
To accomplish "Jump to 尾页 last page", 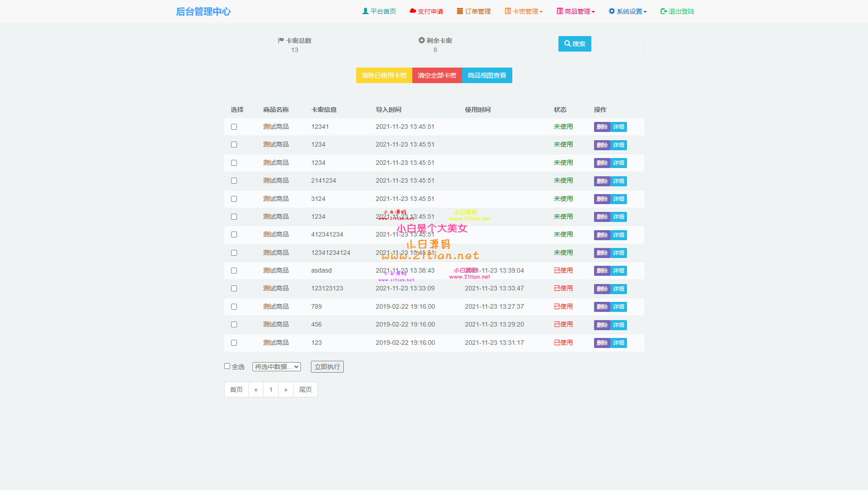I will click(305, 390).
